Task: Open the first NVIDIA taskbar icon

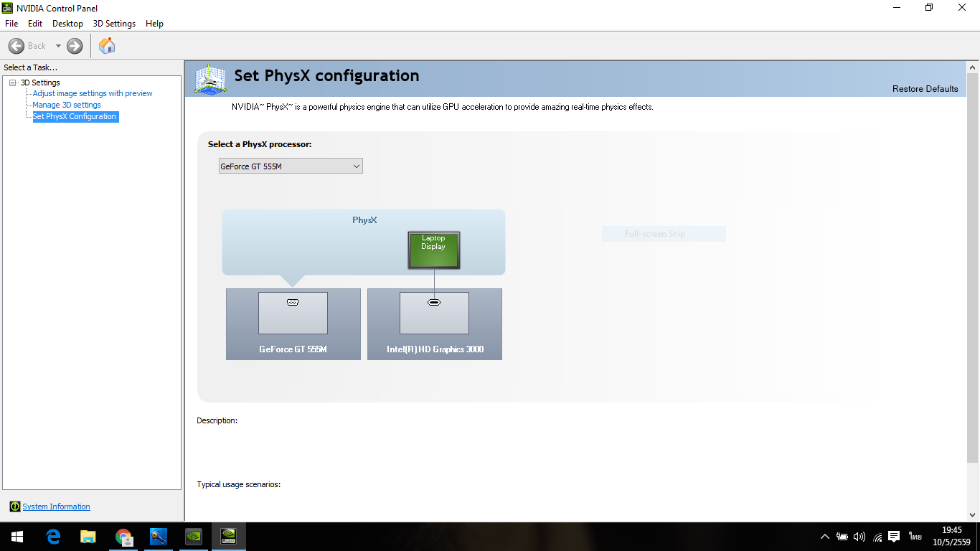Action: click(194, 536)
